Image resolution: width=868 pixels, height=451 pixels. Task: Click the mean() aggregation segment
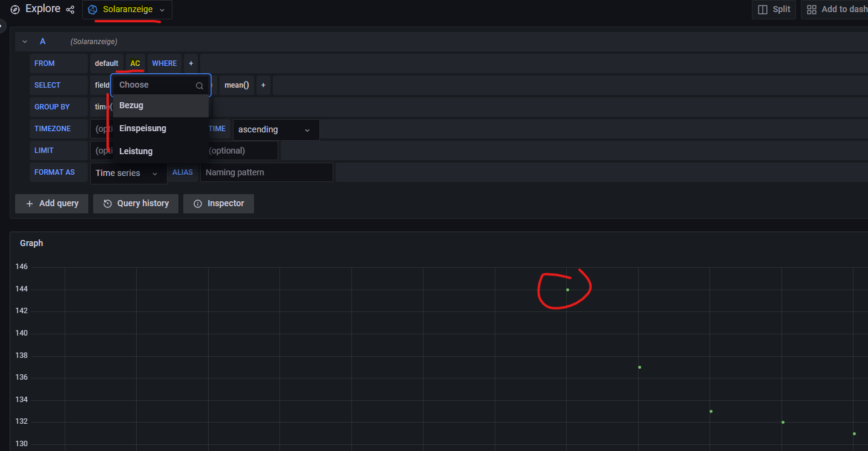tap(237, 85)
